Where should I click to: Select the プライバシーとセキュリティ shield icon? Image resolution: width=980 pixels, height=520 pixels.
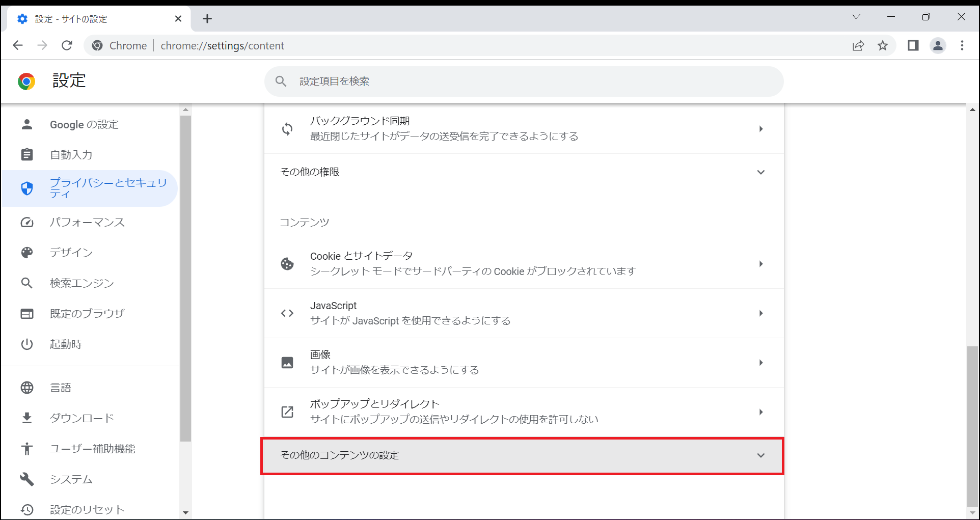(26, 188)
